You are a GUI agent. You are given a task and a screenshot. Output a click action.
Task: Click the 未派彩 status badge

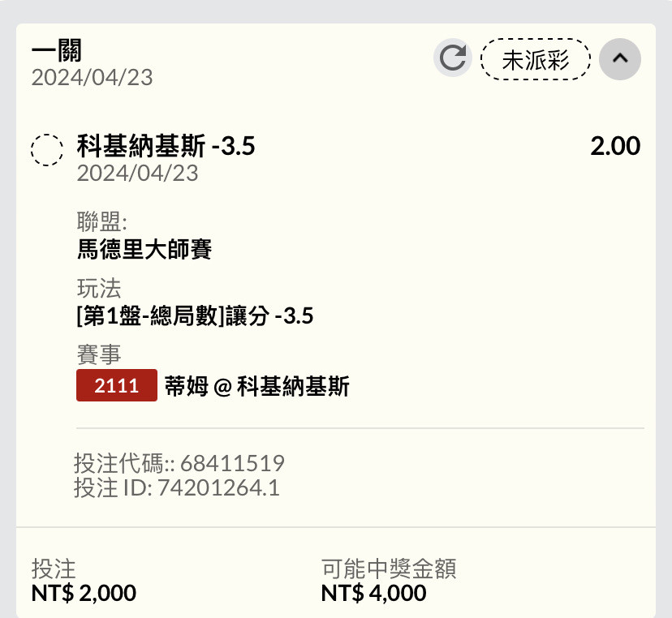(x=536, y=59)
